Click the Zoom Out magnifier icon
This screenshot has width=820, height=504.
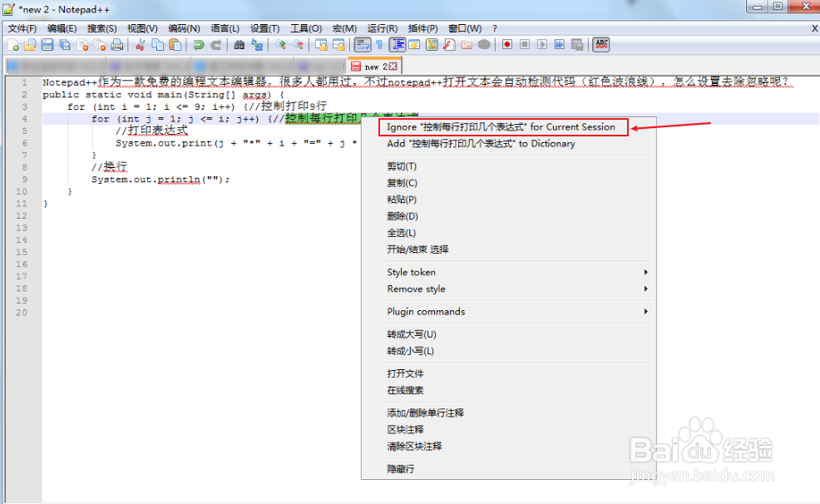coord(298,45)
